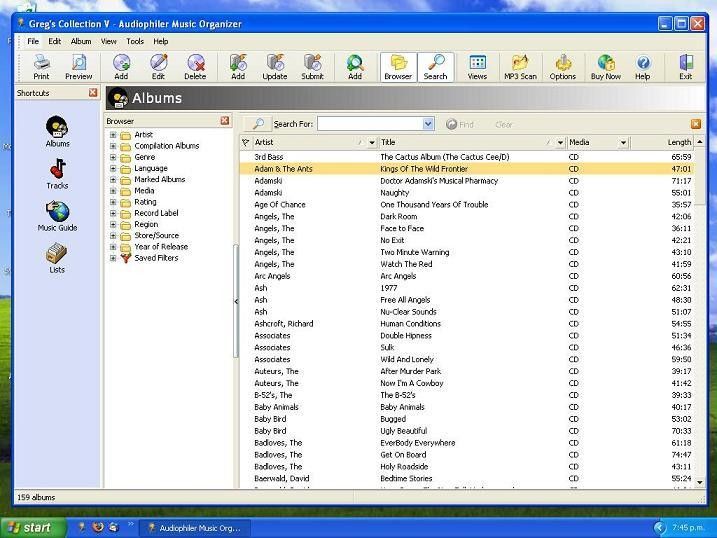Click the Audiophiler Music Org taskbar button
717x538 pixels.
[194, 528]
